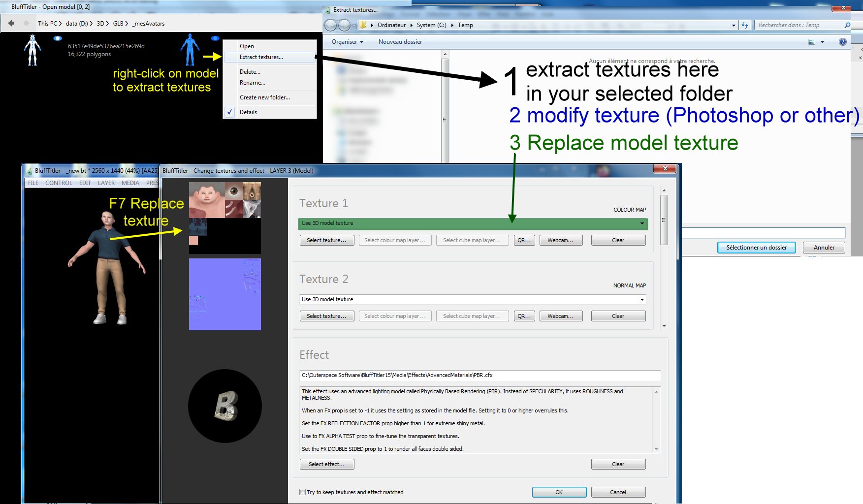Open the LAYER menu in BluffTitler
The width and height of the screenshot is (863, 504).
[106, 183]
